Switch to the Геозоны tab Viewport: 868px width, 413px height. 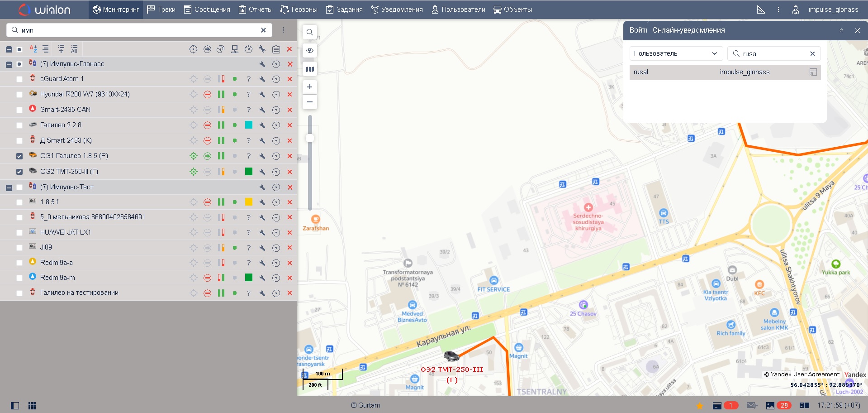(x=299, y=10)
